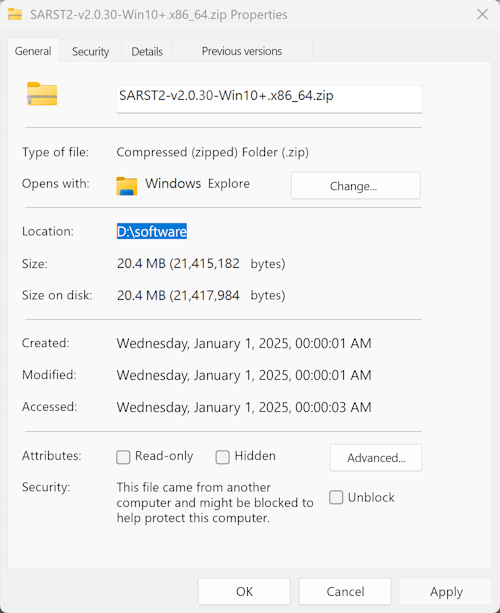Close the Properties dialog window
500x613 pixels.
pyautogui.click(x=482, y=14)
